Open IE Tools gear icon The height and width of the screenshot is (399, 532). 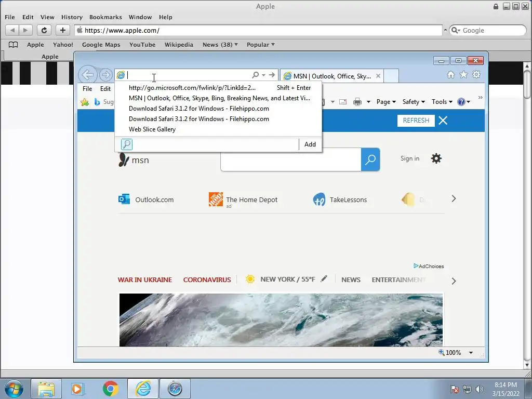[476, 75]
